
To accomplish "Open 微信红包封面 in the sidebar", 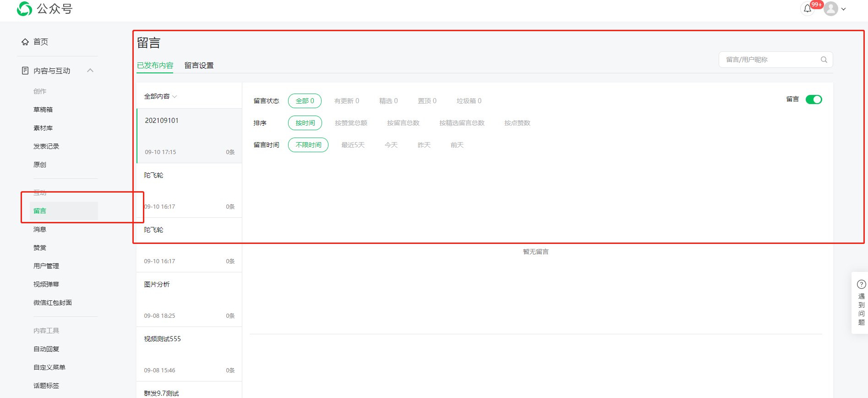I will click(x=53, y=303).
